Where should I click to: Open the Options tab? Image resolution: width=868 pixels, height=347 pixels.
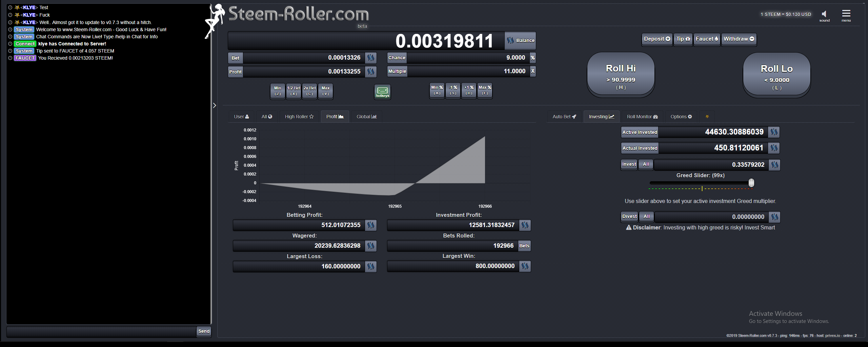(681, 117)
